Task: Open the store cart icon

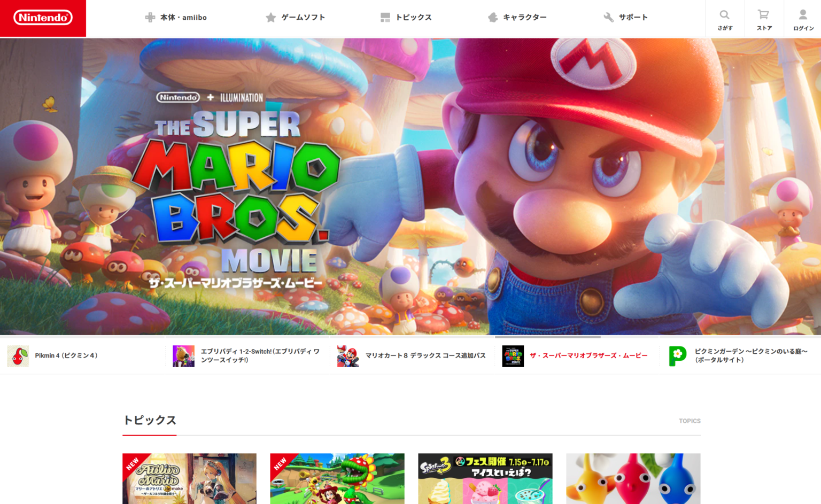Action: pyautogui.click(x=764, y=15)
